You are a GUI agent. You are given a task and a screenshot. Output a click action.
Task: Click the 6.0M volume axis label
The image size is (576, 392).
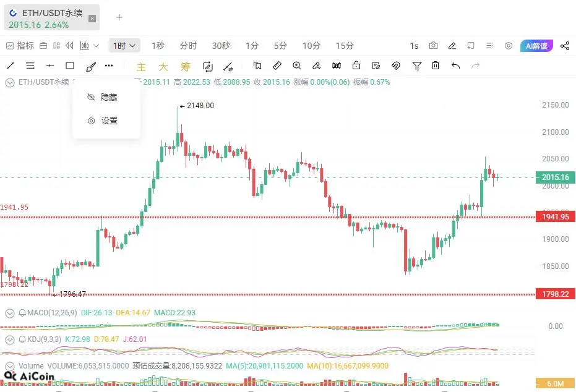tap(556, 383)
